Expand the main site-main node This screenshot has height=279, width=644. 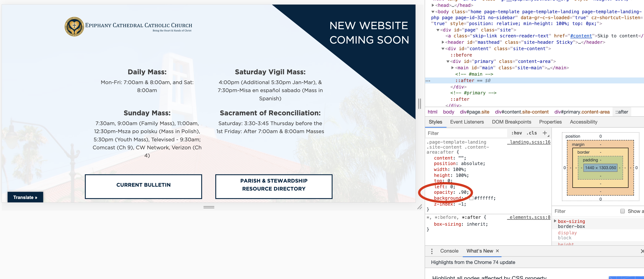[x=452, y=68]
